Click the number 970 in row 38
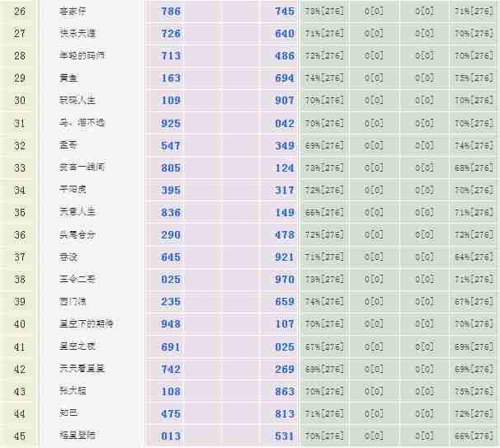 coord(284,280)
